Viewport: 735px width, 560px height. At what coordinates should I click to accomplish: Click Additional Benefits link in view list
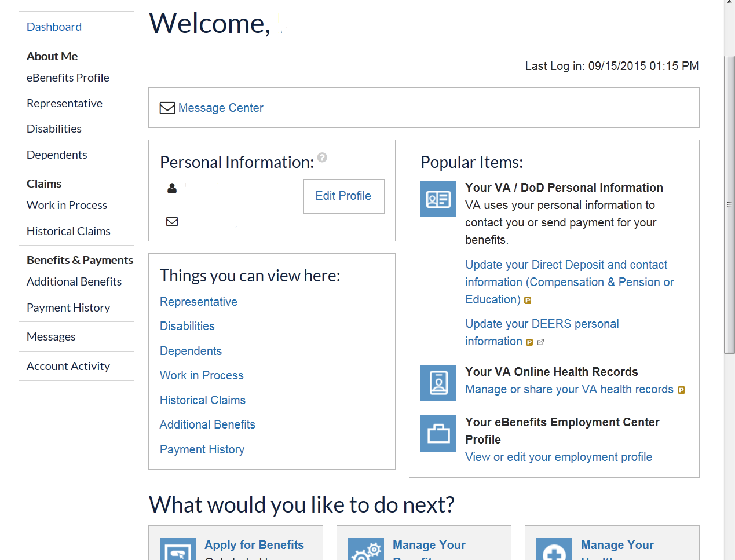tap(207, 424)
